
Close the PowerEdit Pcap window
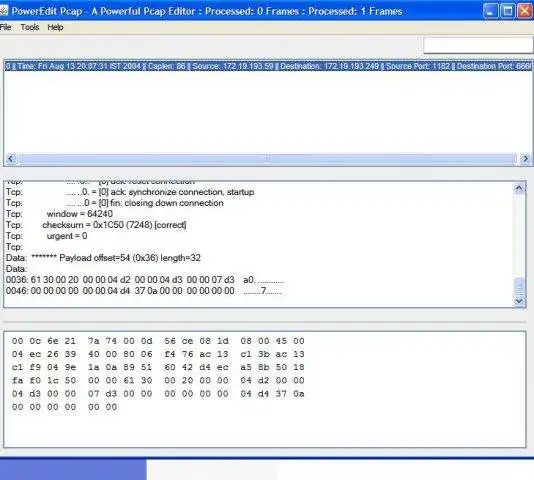tap(525, 11)
